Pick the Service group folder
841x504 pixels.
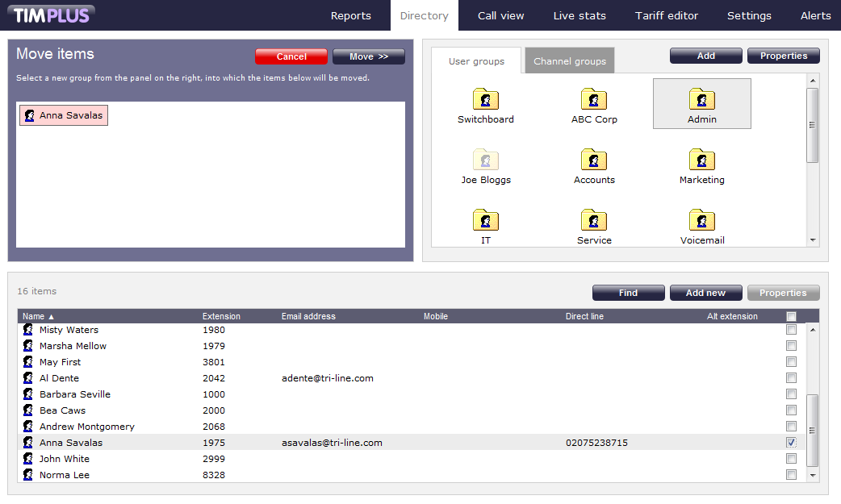(x=593, y=220)
